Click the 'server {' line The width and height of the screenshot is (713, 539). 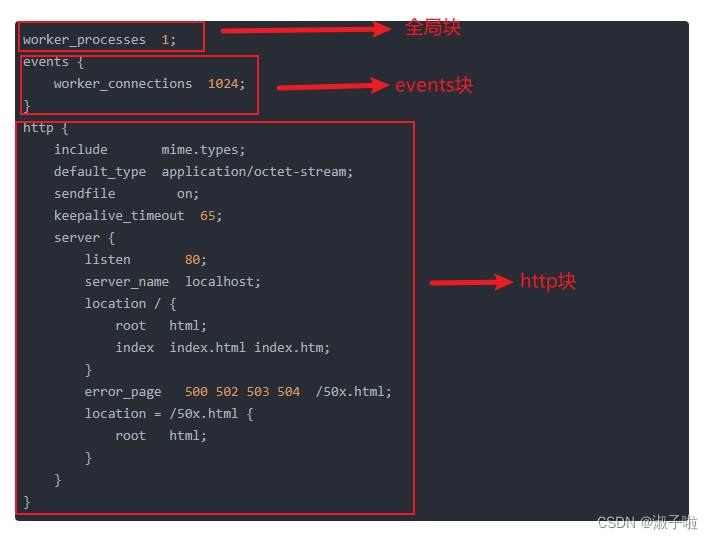(x=84, y=238)
